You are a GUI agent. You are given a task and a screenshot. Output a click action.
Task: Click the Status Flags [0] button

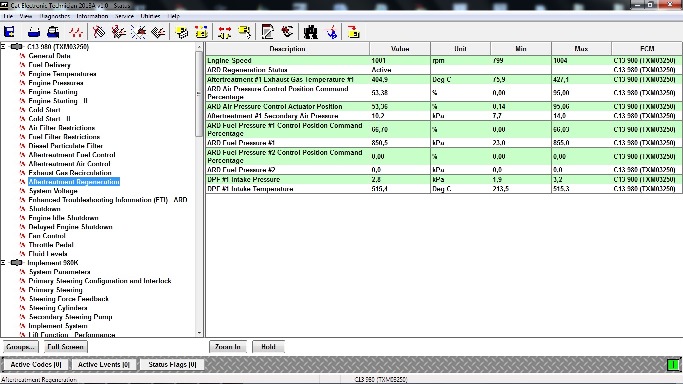172,364
